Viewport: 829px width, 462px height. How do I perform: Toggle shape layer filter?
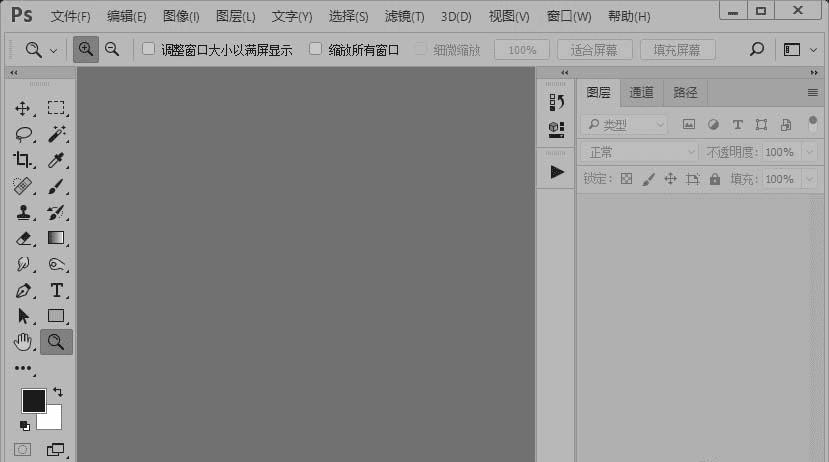coord(761,125)
